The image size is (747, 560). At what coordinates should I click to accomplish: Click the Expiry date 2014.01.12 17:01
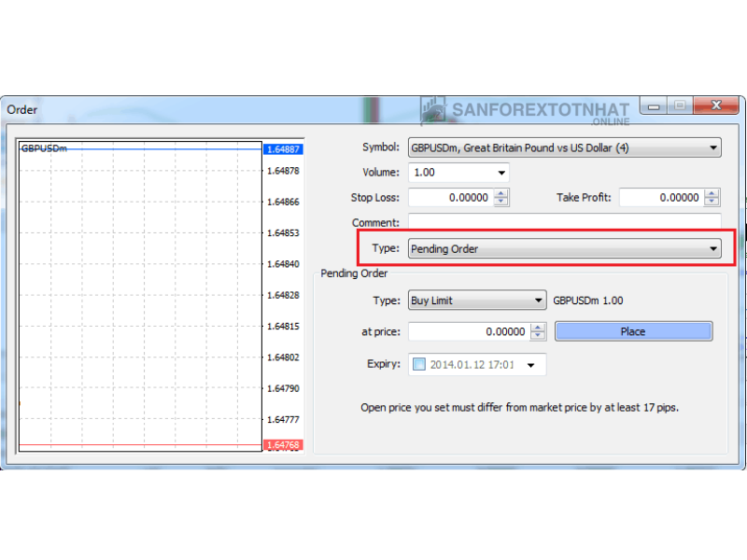(472, 365)
